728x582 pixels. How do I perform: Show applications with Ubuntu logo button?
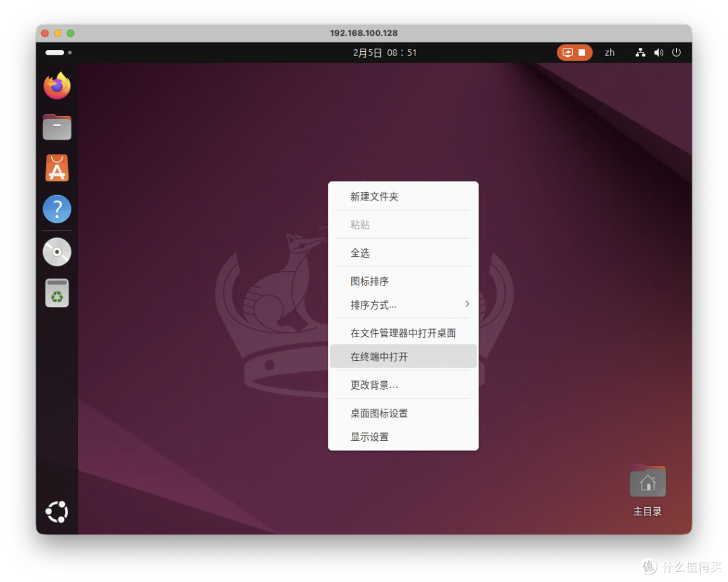(x=57, y=512)
